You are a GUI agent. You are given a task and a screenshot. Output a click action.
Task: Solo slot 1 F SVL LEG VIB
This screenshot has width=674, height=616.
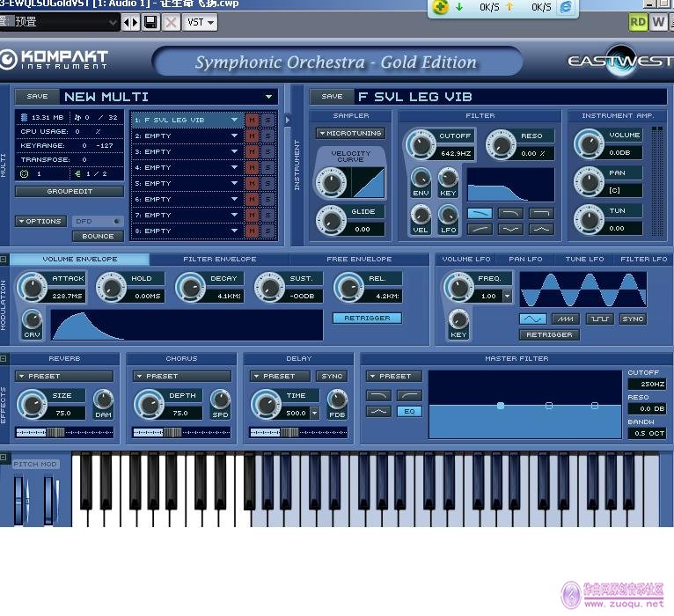267,120
